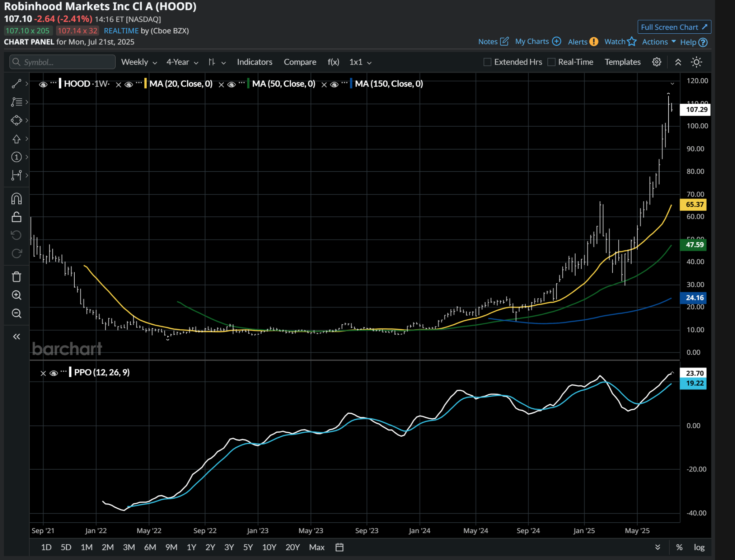The image size is (735, 560).
Task: Remove the PPO (12, 26, 9) indicator
Action: (x=43, y=373)
